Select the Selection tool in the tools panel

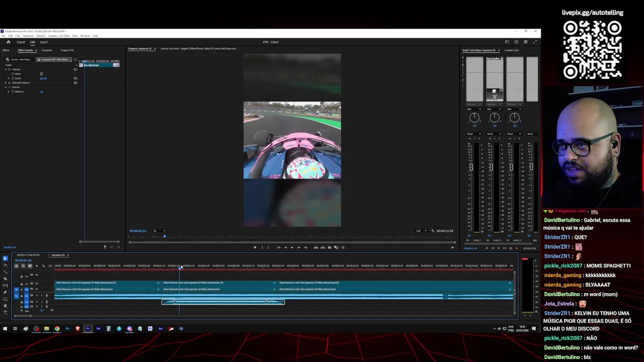pos(5,258)
